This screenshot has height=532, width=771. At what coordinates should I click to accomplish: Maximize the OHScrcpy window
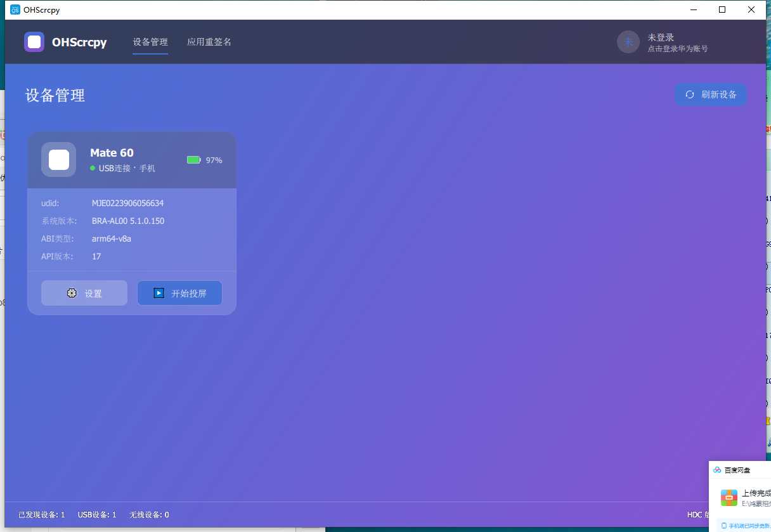[722, 10]
